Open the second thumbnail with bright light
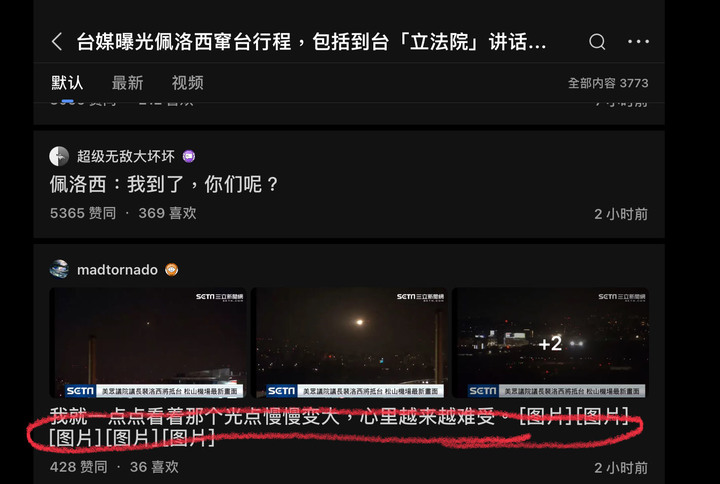Screen dimensions: 720x484 [349, 343]
